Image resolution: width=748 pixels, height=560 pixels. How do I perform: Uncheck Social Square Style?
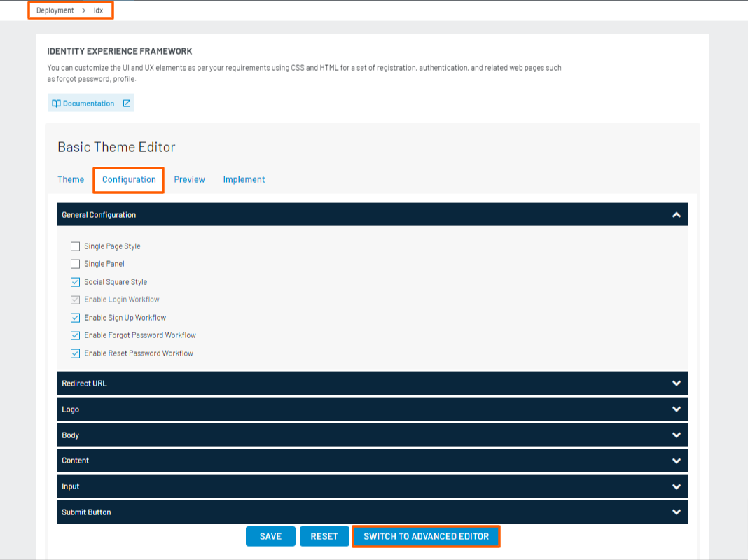pyautogui.click(x=76, y=282)
